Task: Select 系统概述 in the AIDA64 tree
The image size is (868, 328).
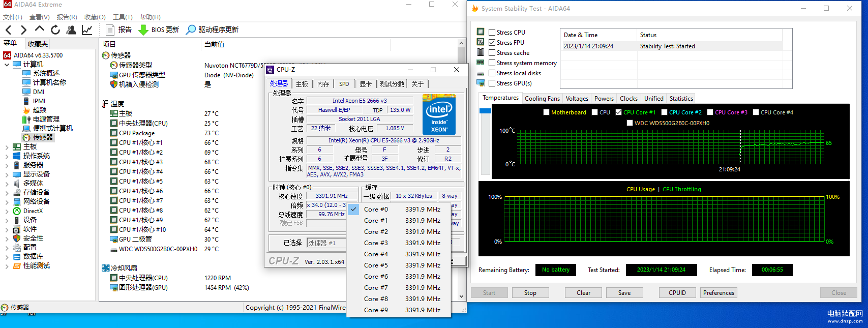Action: pos(46,74)
